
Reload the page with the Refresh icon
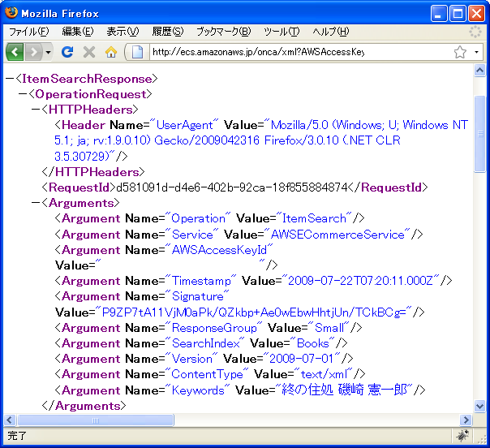(x=67, y=52)
